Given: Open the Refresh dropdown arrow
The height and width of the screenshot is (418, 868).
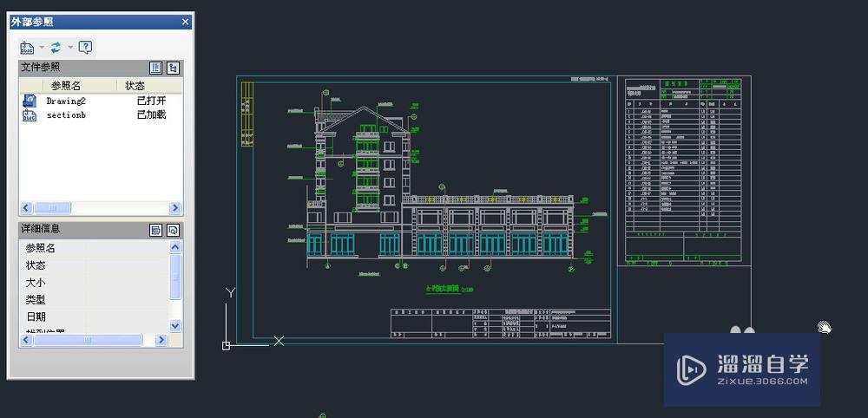Looking at the screenshot, I should [x=70, y=48].
